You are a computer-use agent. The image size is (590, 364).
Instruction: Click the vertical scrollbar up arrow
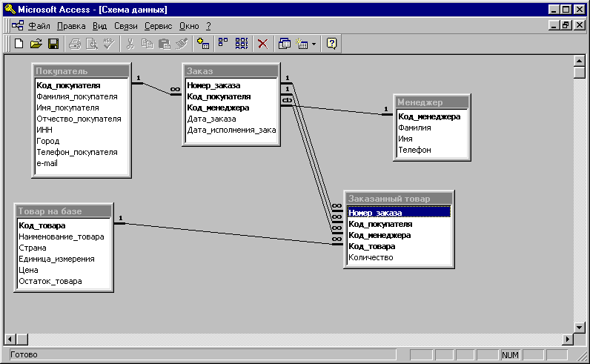(x=580, y=61)
